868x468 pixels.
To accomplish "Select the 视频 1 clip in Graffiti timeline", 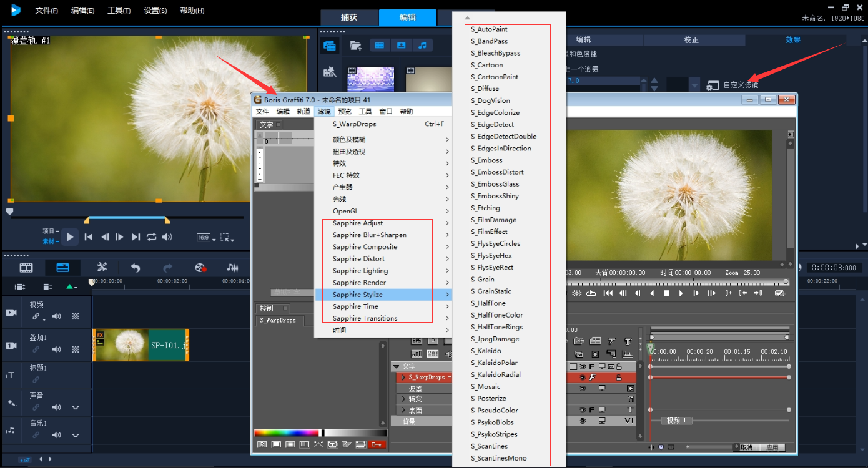I will [x=676, y=421].
